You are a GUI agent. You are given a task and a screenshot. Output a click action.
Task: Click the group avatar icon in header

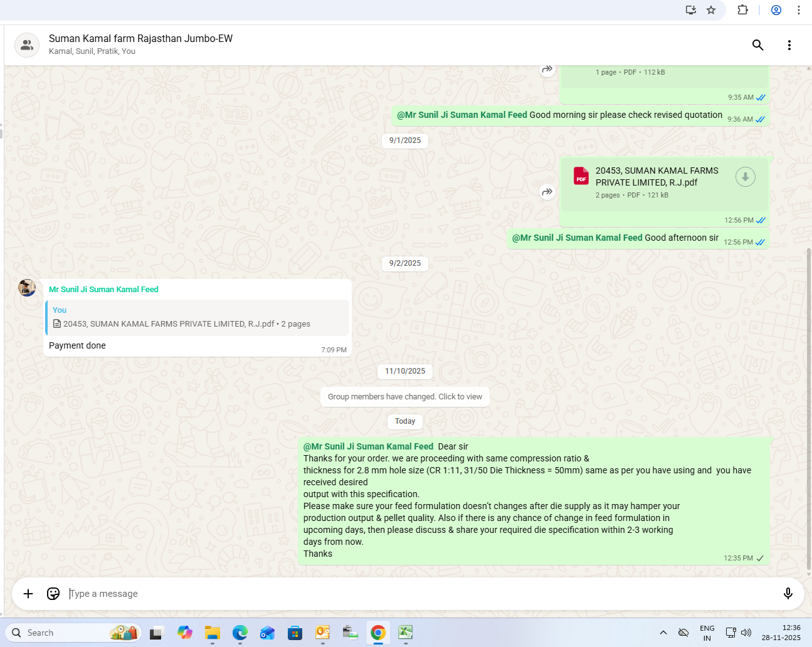click(27, 45)
